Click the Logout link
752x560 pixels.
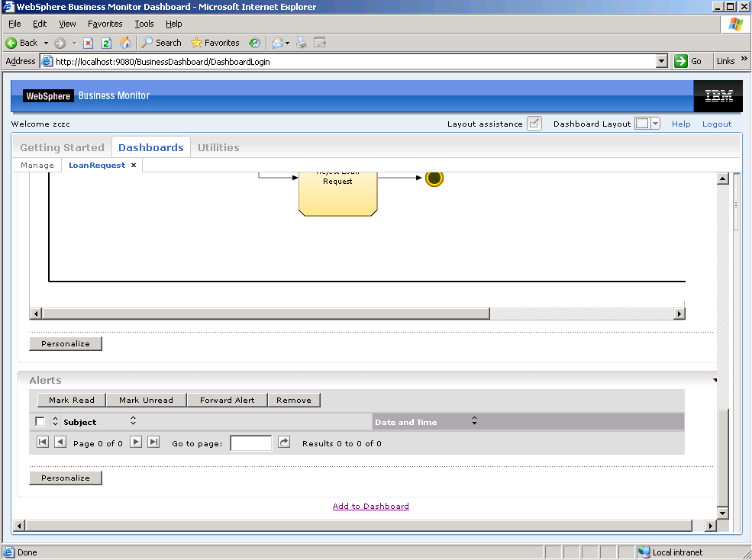pyautogui.click(x=717, y=124)
